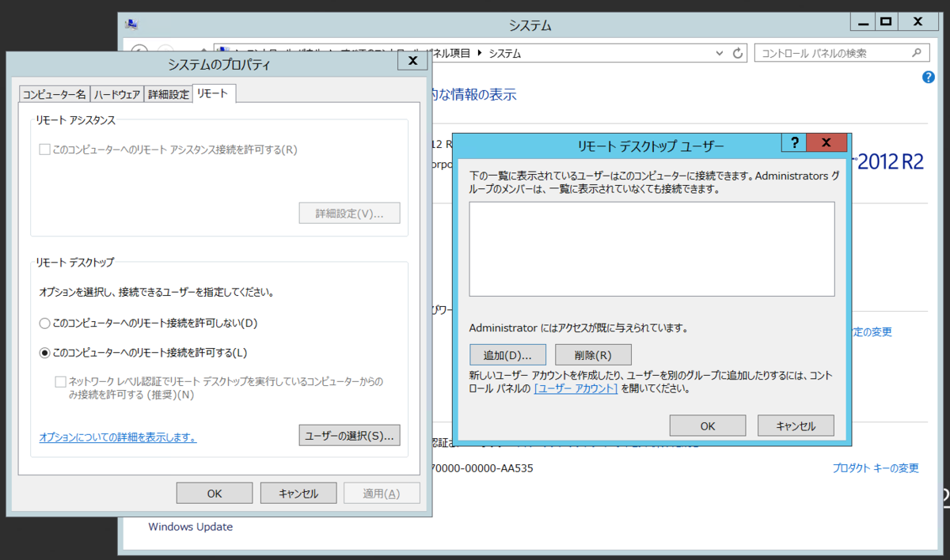Click the magnifier icon in the search box
This screenshot has height=560, width=950.
point(918,52)
